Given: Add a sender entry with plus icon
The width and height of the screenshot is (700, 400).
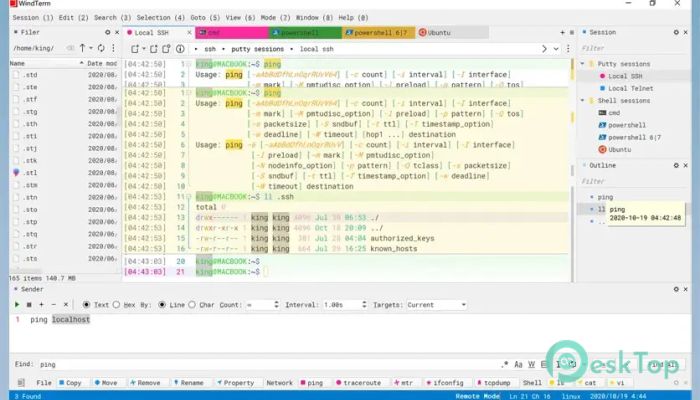Looking at the screenshot, I should click(42, 304).
